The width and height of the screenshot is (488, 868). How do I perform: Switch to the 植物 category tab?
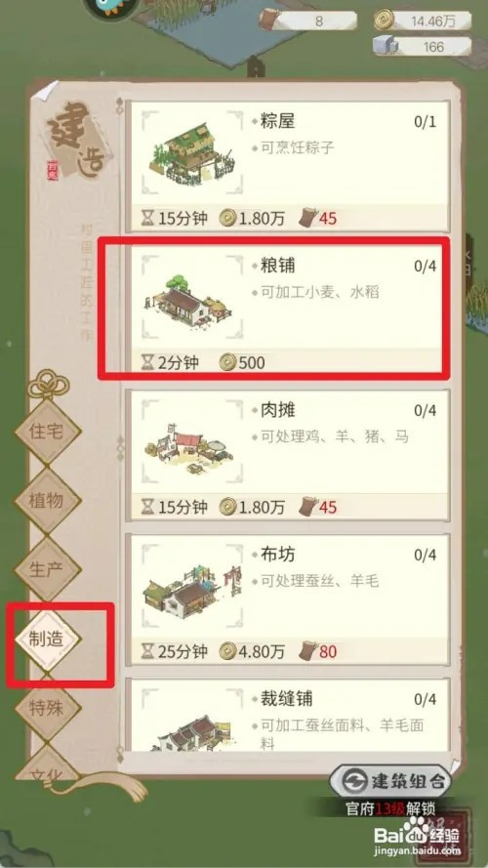tap(47, 501)
